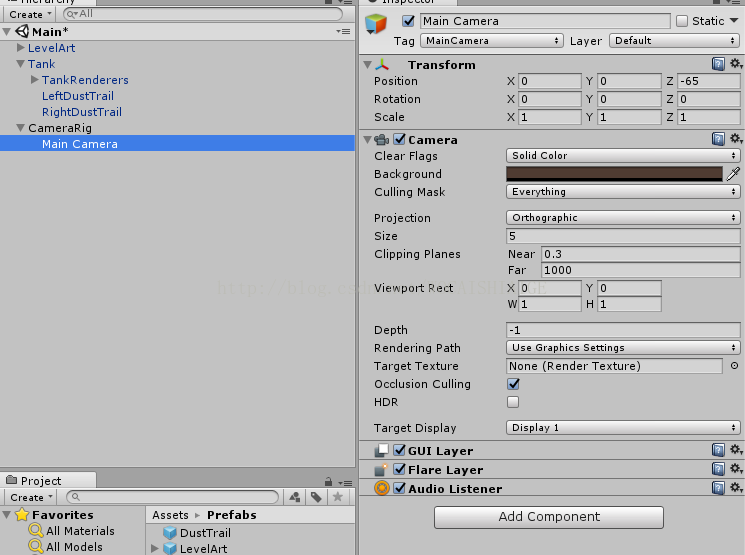Uncheck Occlusion Culling checkbox
745x555 pixels.
(x=513, y=383)
